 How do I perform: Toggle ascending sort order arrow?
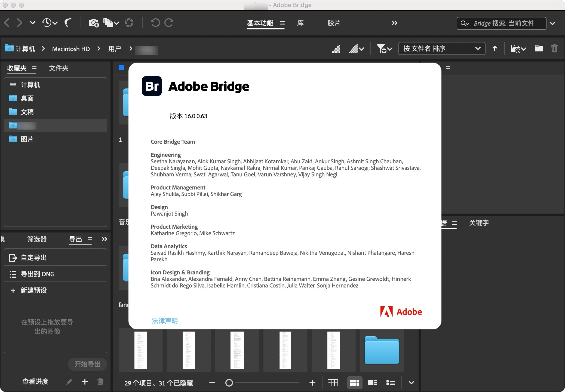point(495,48)
